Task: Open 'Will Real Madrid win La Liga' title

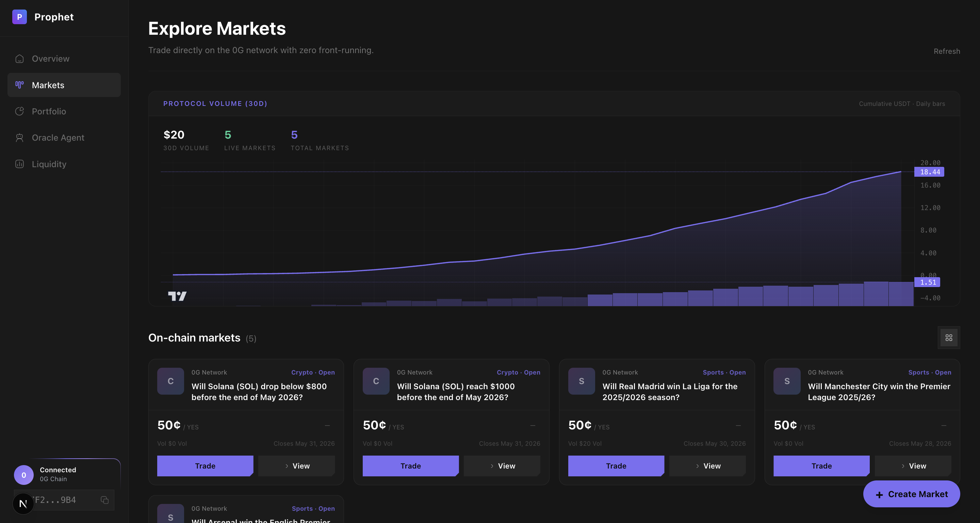Action: 670,392
